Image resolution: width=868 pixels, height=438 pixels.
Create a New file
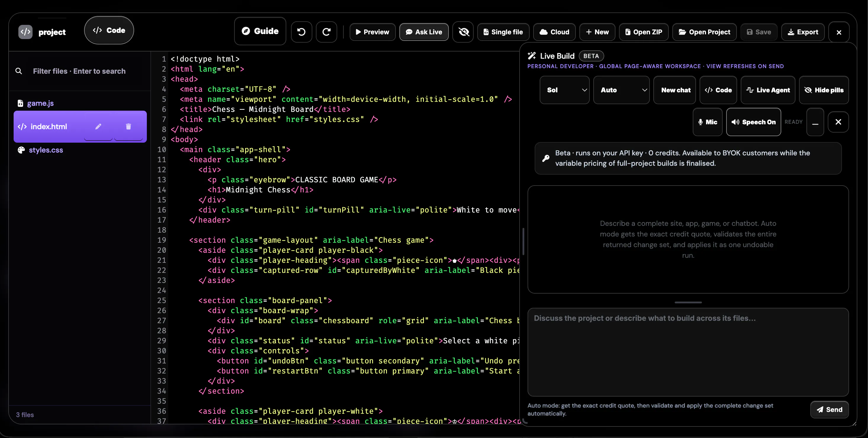pyautogui.click(x=597, y=32)
